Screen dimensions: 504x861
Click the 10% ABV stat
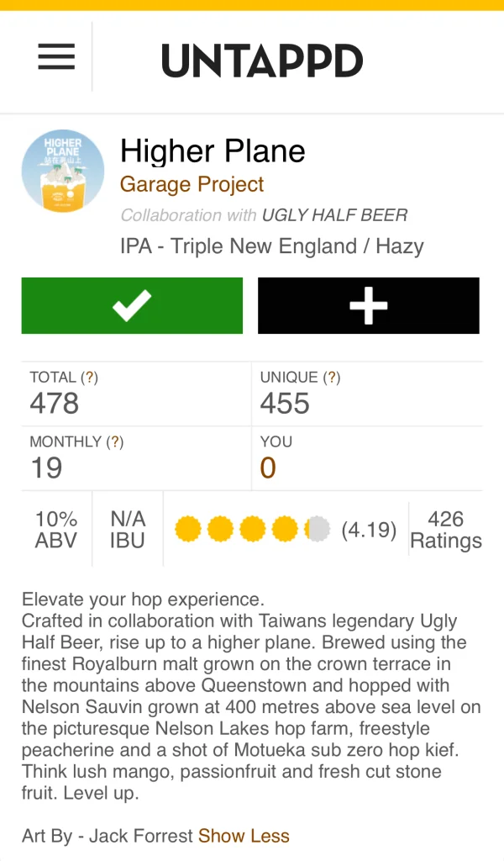click(x=56, y=530)
